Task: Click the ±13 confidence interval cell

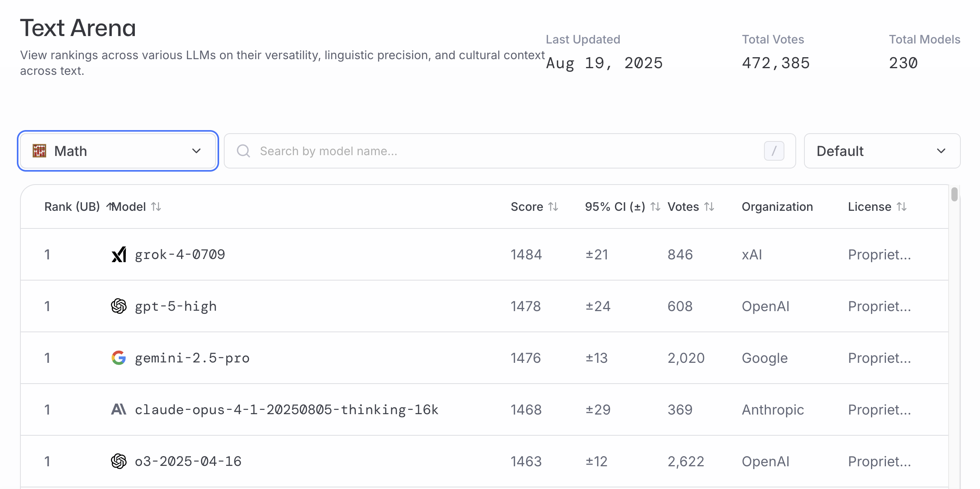Action: point(596,358)
